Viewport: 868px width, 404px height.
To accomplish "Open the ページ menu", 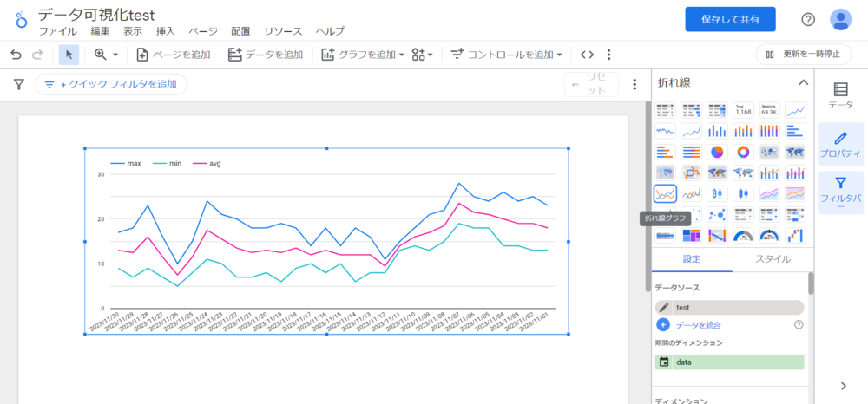I will click(202, 31).
